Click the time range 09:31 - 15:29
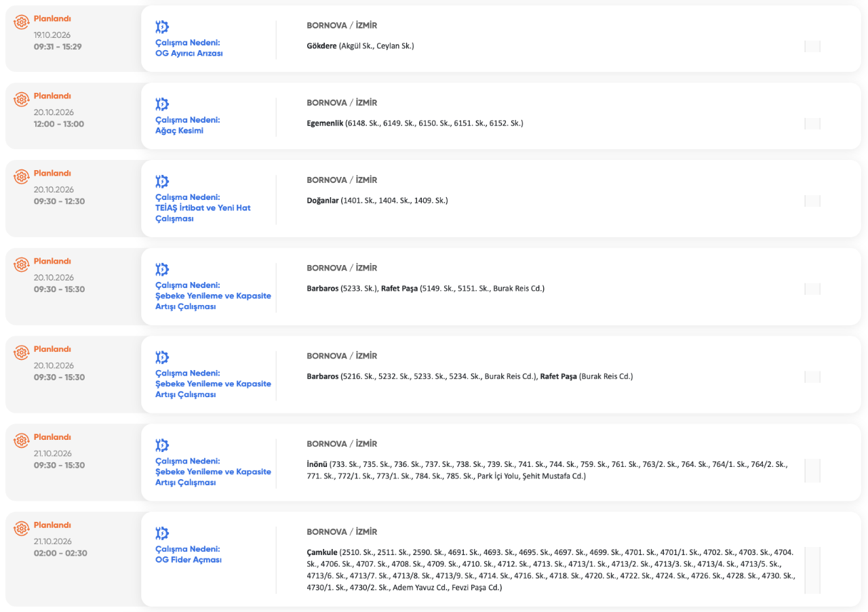This screenshot has height=612, width=868. pos(58,47)
